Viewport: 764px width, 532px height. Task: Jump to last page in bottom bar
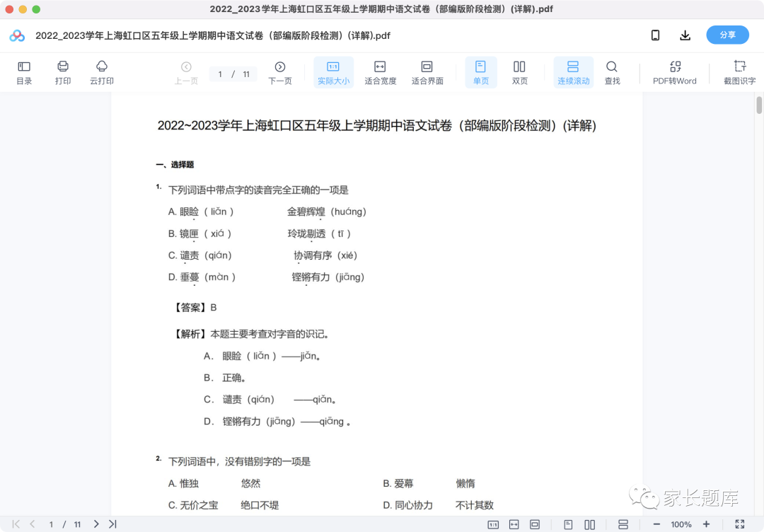tap(112, 524)
